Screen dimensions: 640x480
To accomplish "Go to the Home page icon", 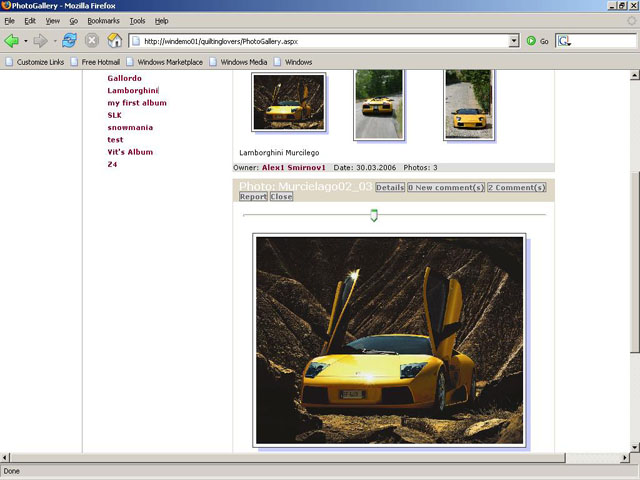I will click(x=115, y=40).
